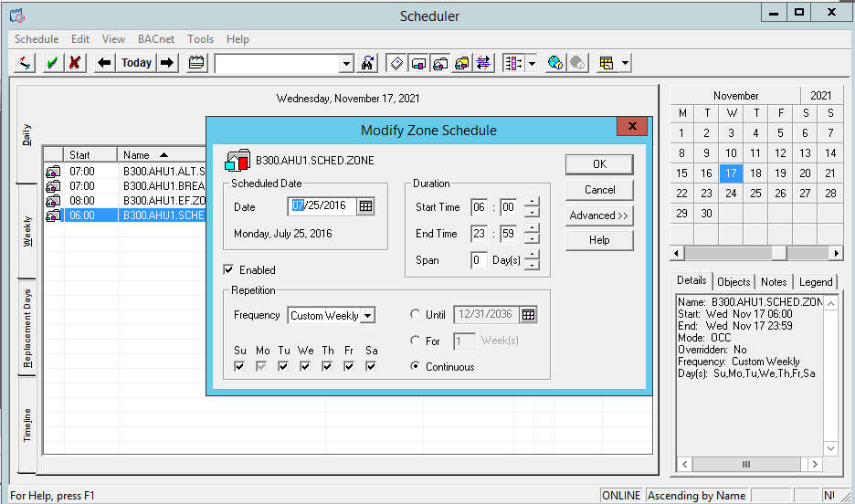This screenshot has height=504, width=855.
Task: Open the Frequency dropdown
Action: 366,316
